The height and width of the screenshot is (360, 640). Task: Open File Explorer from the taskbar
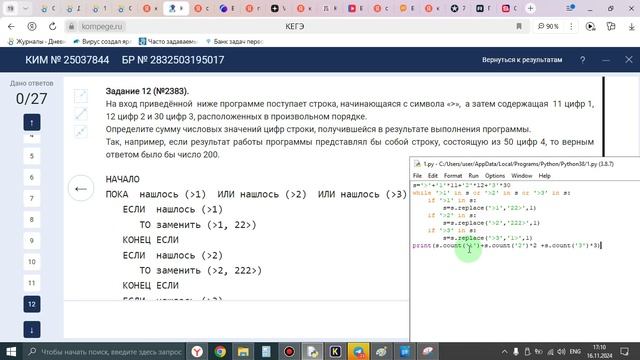(243, 351)
